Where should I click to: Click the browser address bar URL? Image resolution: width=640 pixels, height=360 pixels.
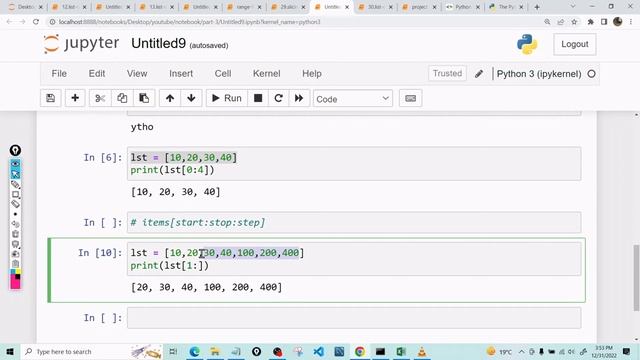click(190, 22)
